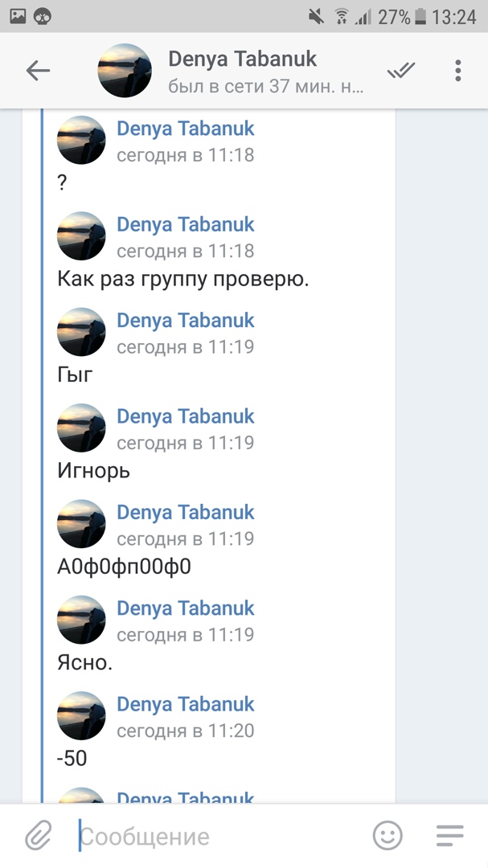Tap the three-line menu icon beside the emoji
The image size is (488, 868).
tap(450, 837)
